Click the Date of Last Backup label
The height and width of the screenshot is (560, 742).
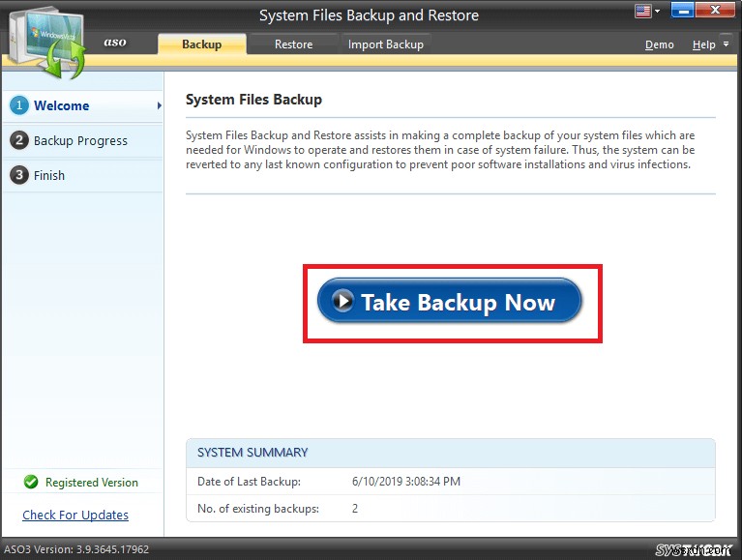(x=249, y=482)
